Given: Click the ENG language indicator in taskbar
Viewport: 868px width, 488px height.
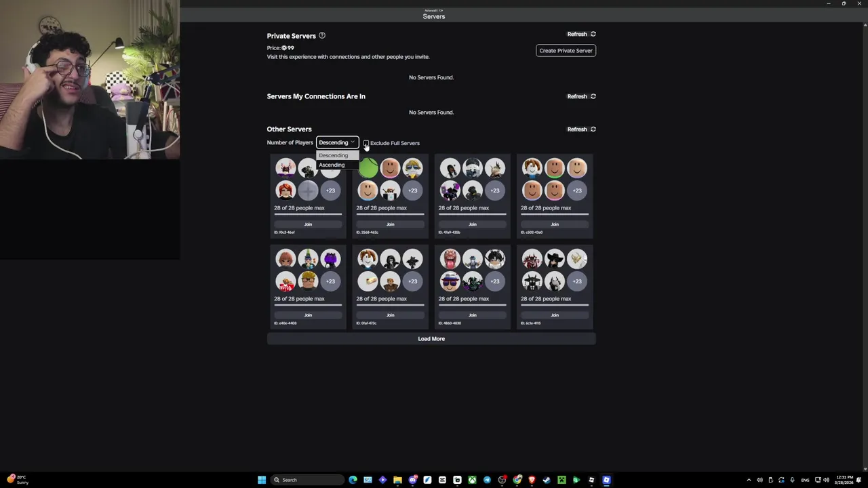Looking at the screenshot, I should (x=805, y=480).
